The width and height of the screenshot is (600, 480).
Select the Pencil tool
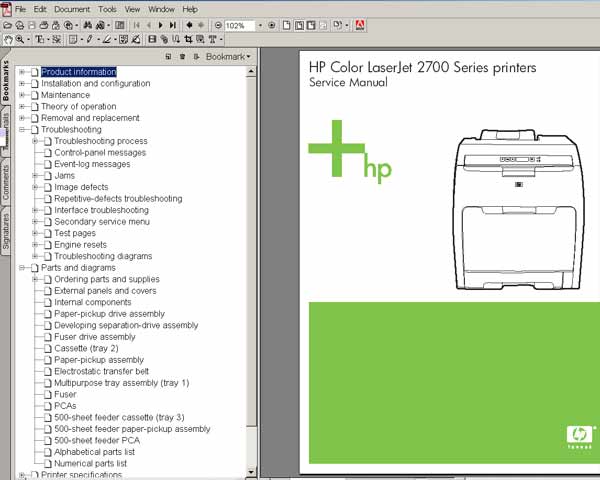point(90,39)
